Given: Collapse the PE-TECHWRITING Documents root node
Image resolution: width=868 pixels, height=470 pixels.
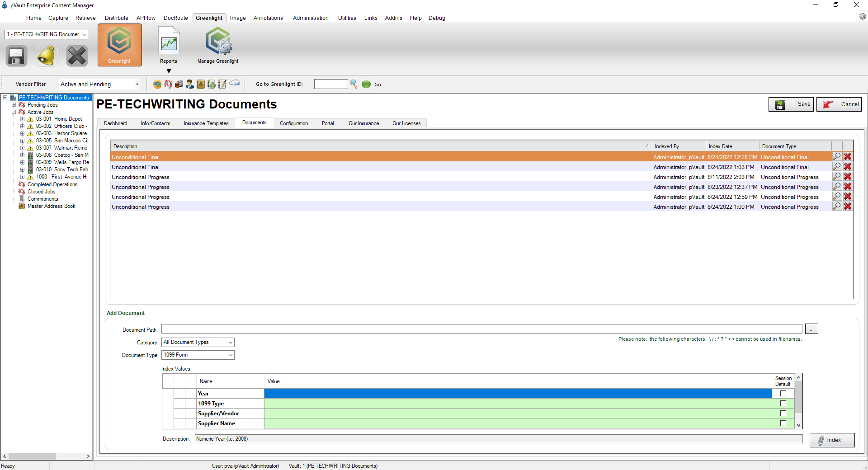Looking at the screenshot, I should pyautogui.click(x=5, y=98).
